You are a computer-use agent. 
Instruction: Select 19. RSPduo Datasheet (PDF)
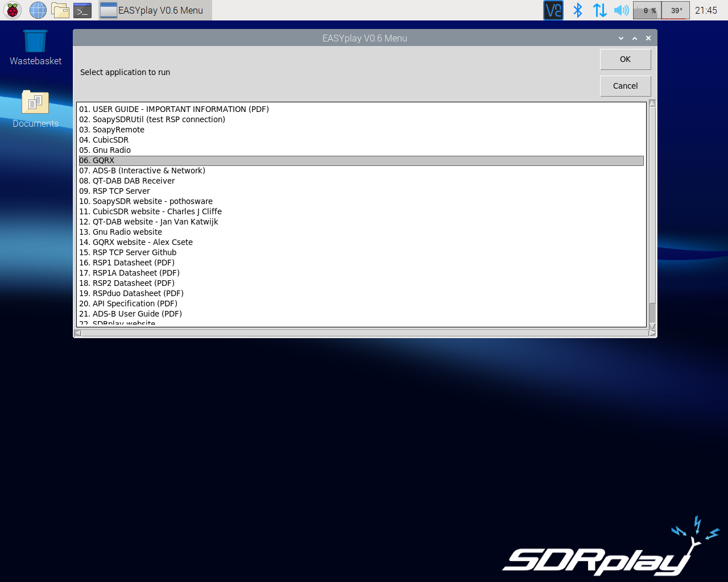[361, 293]
